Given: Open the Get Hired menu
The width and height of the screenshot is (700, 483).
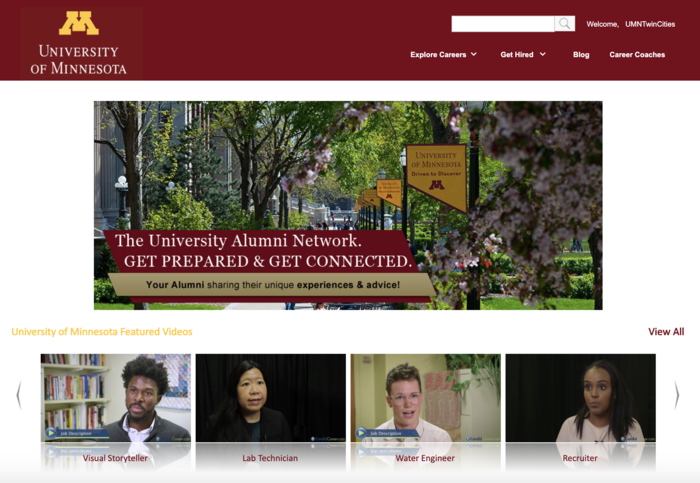Looking at the screenshot, I should pos(517,54).
